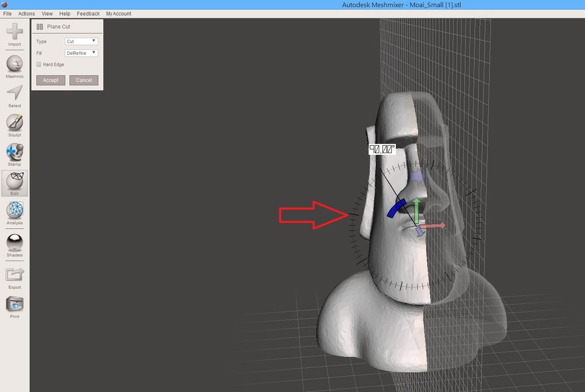The height and width of the screenshot is (392, 585).
Task: Click the Plane Cut panel title
Action: click(x=59, y=26)
